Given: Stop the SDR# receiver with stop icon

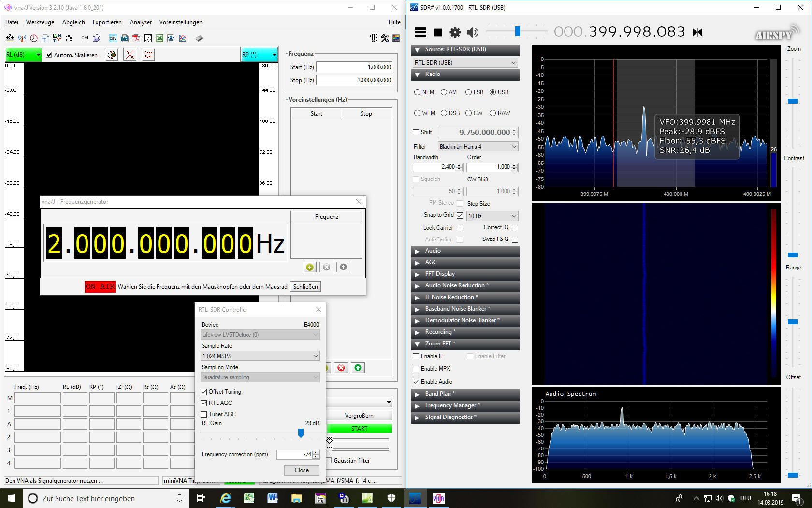Looking at the screenshot, I should [x=438, y=32].
